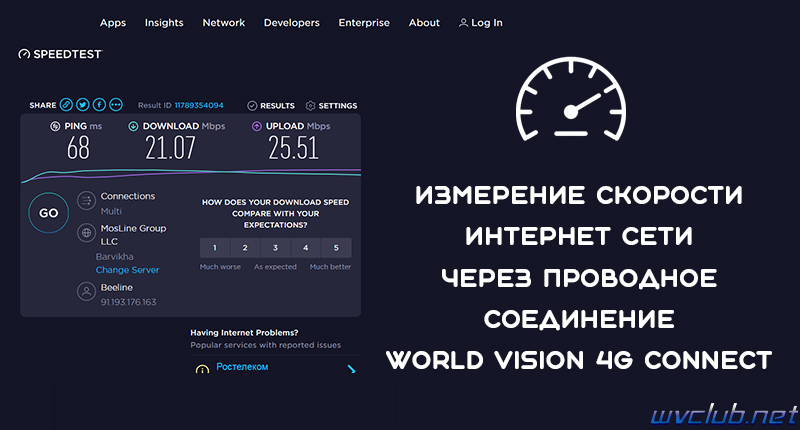Image resolution: width=800 pixels, height=430 pixels.
Task: Expand Ростелеком entry via arrow
Action: pos(352,369)
